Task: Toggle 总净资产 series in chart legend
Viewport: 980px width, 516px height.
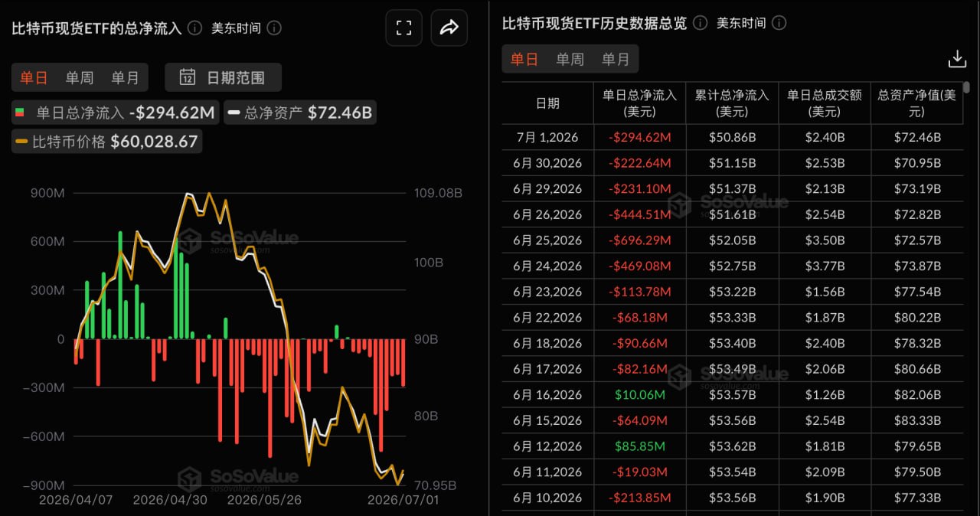Action: click(301, 113)
